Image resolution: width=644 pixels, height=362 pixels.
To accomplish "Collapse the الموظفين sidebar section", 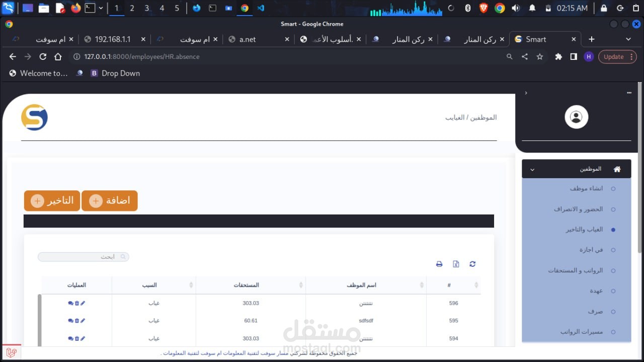I will (532, 169).
